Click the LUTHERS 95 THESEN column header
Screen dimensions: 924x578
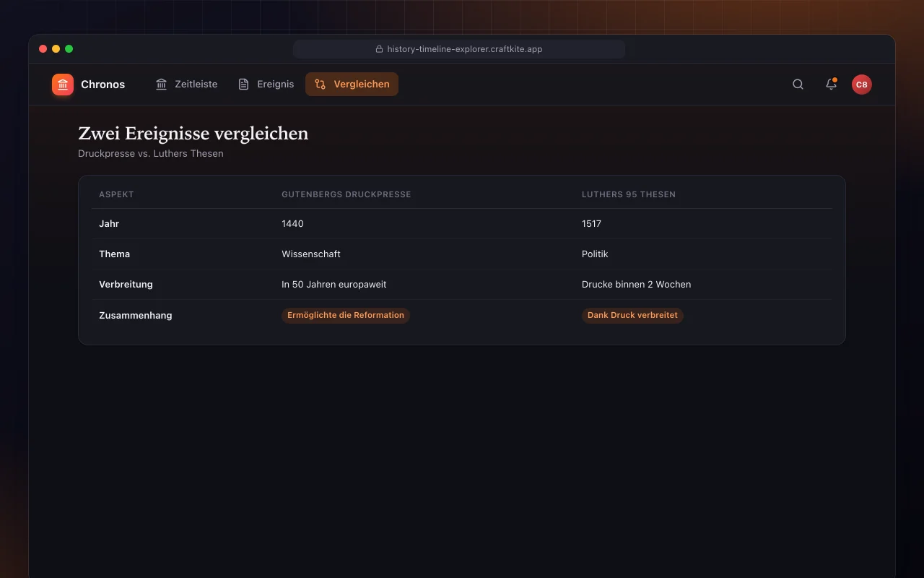[629, 194]
